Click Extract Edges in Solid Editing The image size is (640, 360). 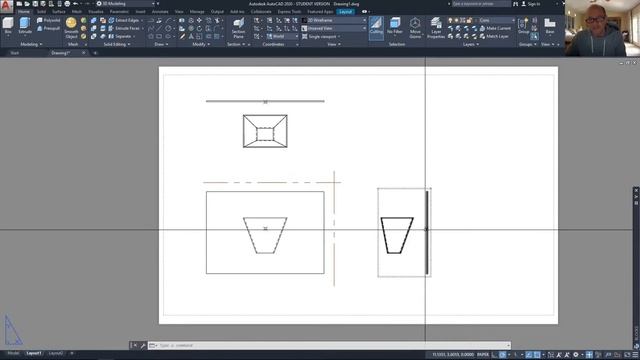[x=124, y=20]
